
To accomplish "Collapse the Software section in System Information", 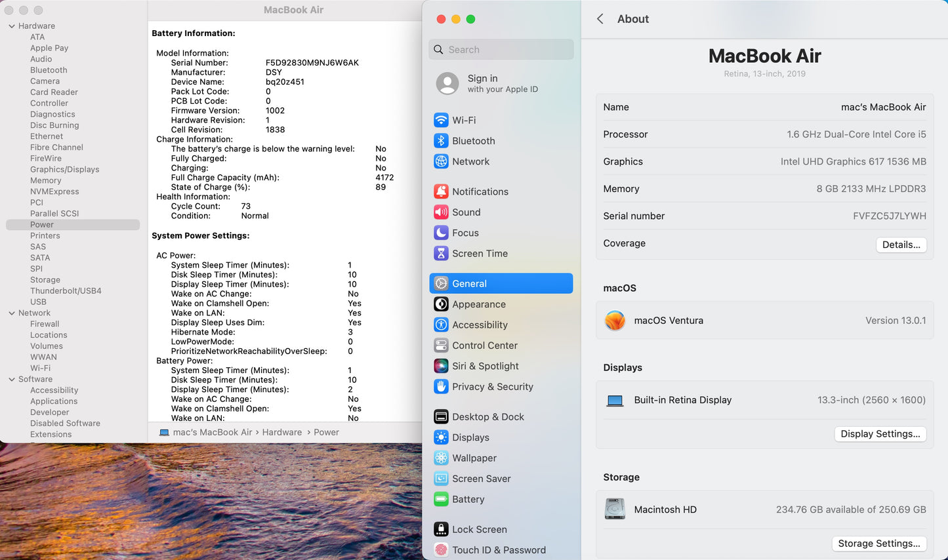I will coord(11,379).
